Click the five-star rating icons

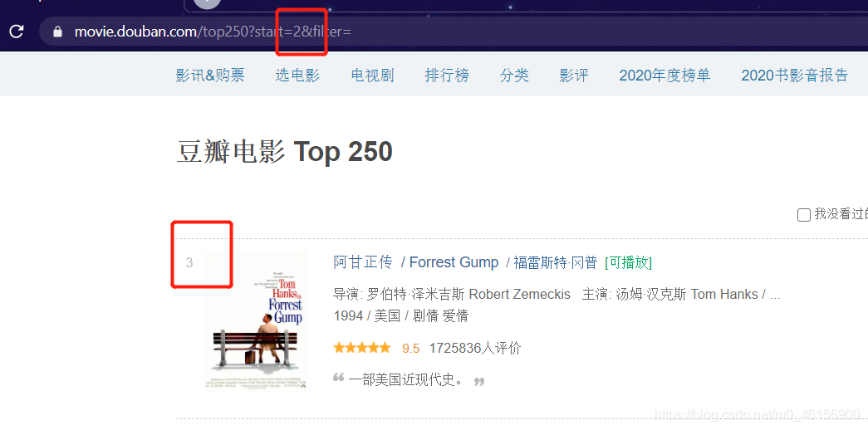[x=362, y=348]
